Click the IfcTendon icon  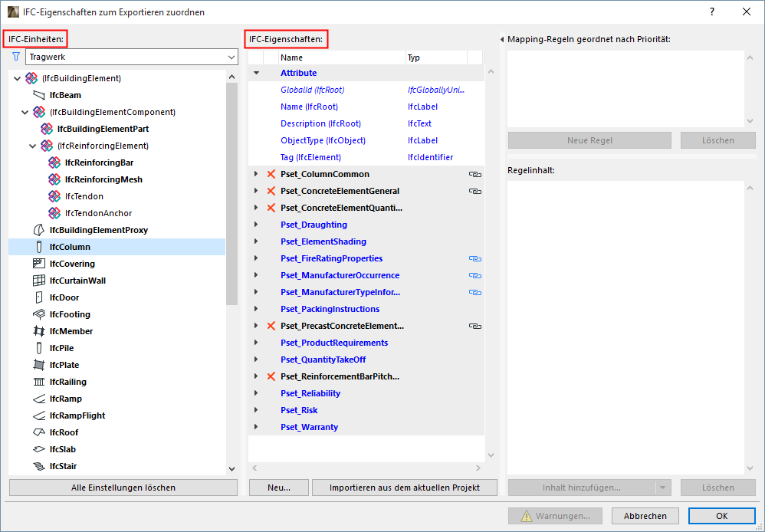pos(54,196)
